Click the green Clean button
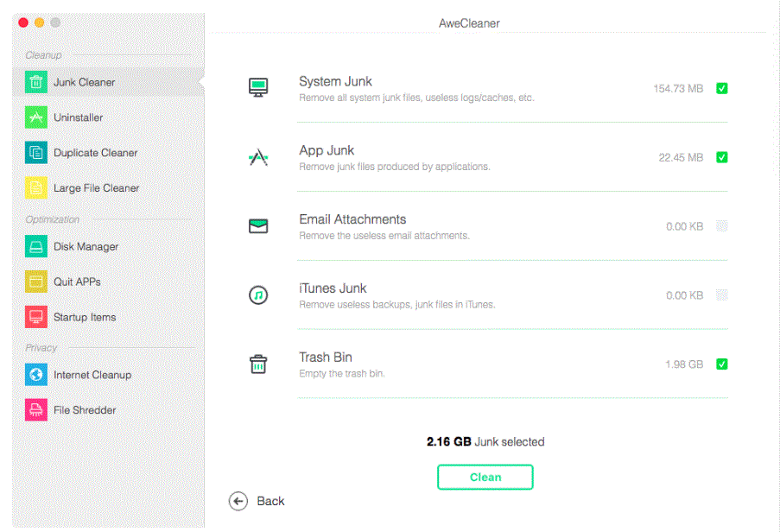The height and width of the screenshot is (532, 780). tap(485, 478)
